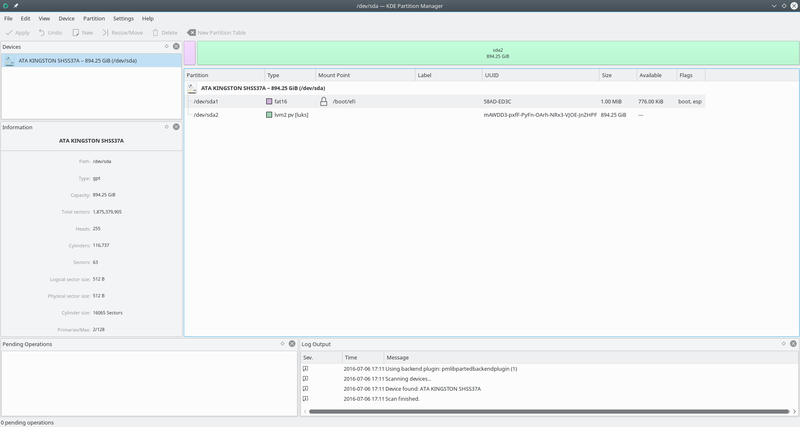800x427 pixels.
Task: Click New Partition Table in the toolbar
Action: coord(216,32)
